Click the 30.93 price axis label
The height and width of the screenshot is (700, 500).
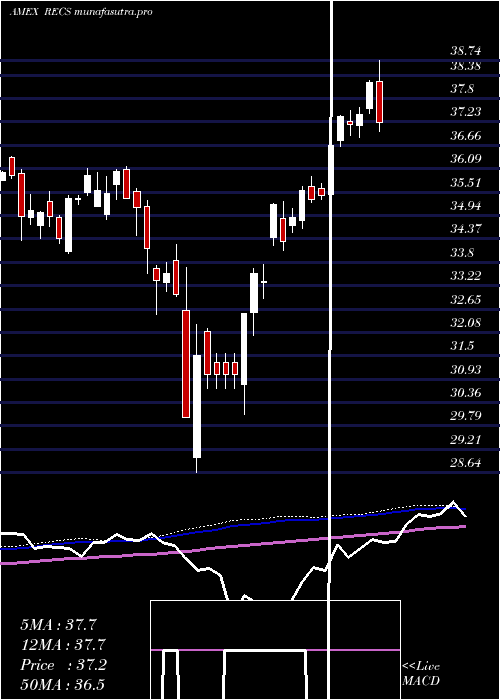point(466,370)
